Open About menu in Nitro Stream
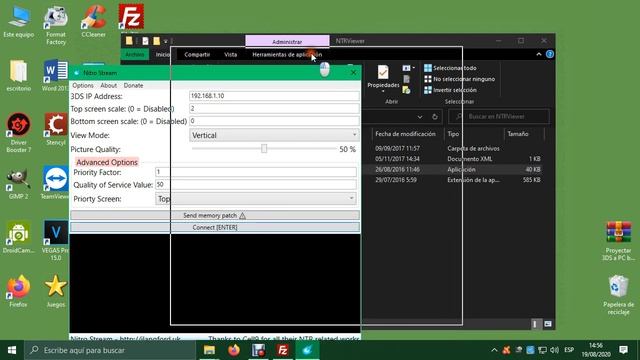Image resolution: width=640 pixels, height=360 pixels. click(109, 85)
